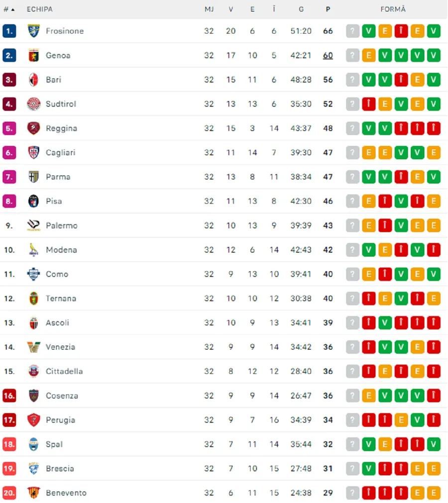Screen dimensions: 448x503
Task: Sort the table by points column P
Action: [328, 9]
